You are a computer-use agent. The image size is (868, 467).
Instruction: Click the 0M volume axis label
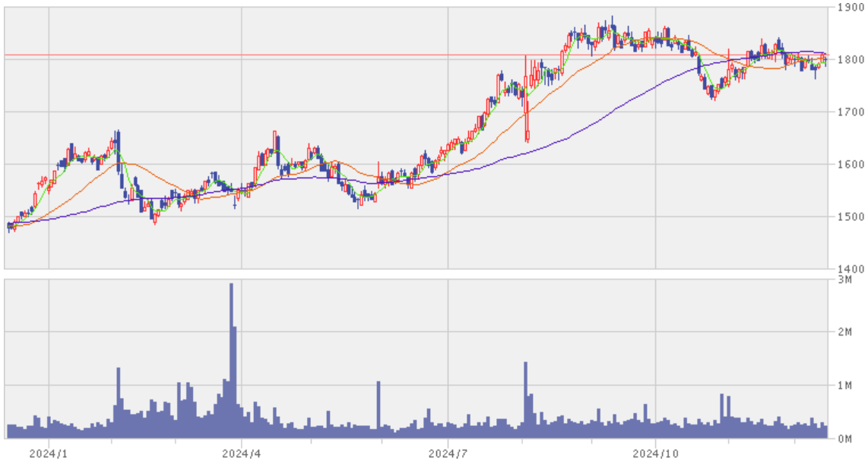[844, 439]
